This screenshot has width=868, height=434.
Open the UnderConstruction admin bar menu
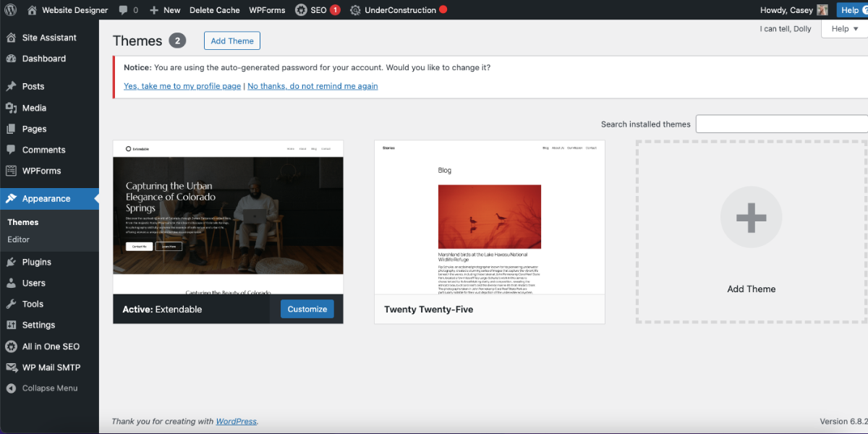399,10
